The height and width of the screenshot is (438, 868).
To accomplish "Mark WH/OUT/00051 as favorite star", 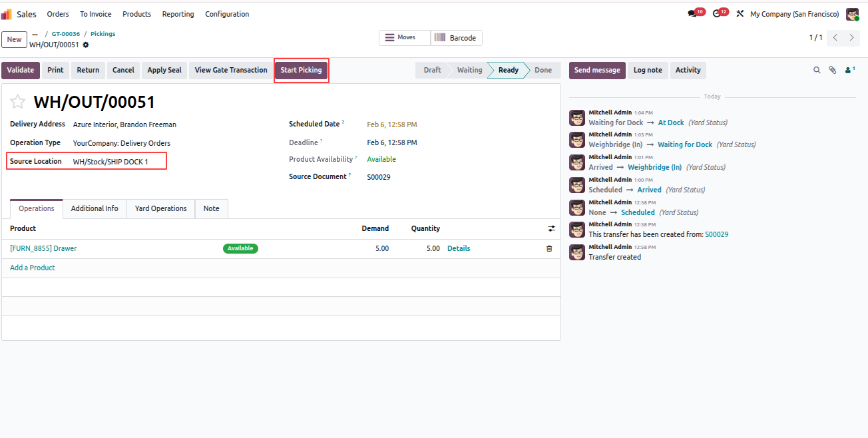I will (x=18, y=102).
